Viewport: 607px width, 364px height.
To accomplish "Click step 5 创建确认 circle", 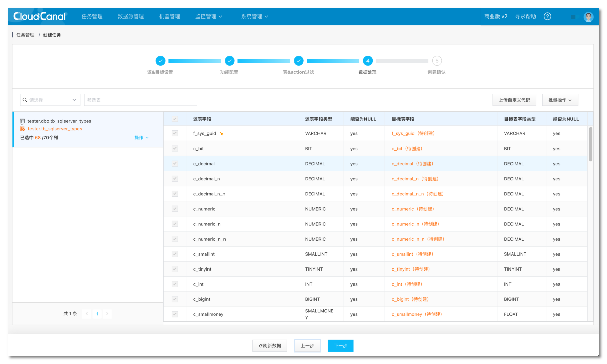I will point(437,61).
